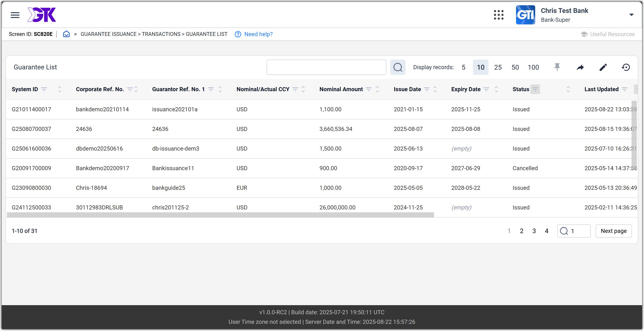Select row G24112500033

322,208
